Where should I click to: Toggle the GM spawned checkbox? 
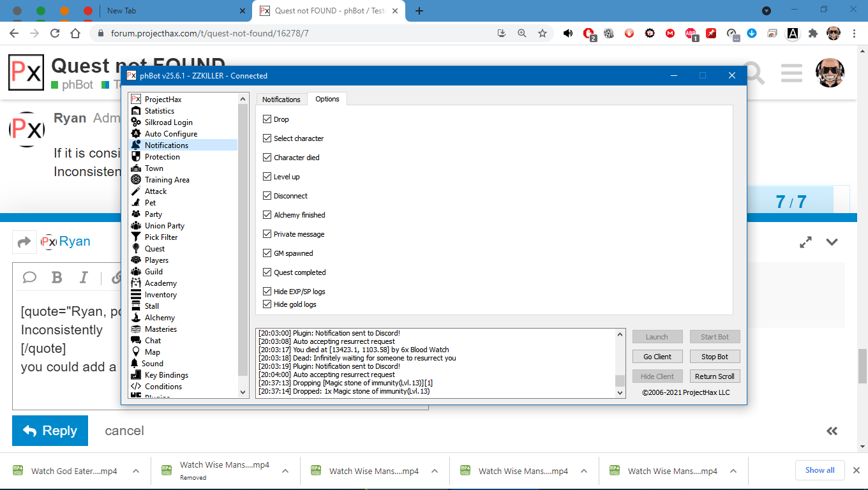[x=267, y=253]
